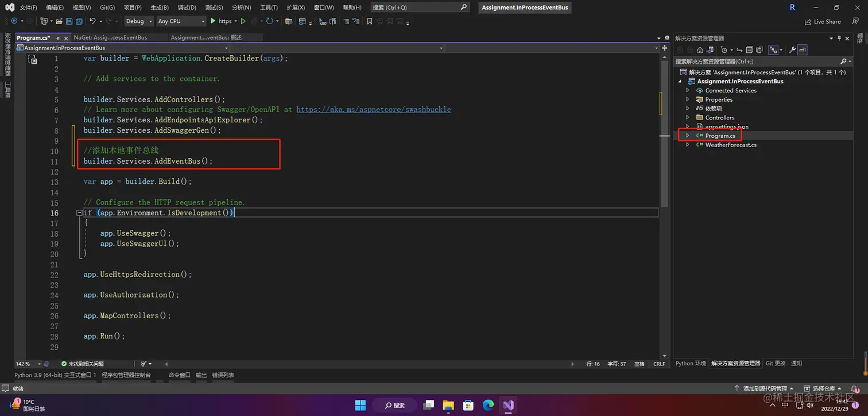
Task: Click sync with active document arrows icon
Action: [739, 50]
